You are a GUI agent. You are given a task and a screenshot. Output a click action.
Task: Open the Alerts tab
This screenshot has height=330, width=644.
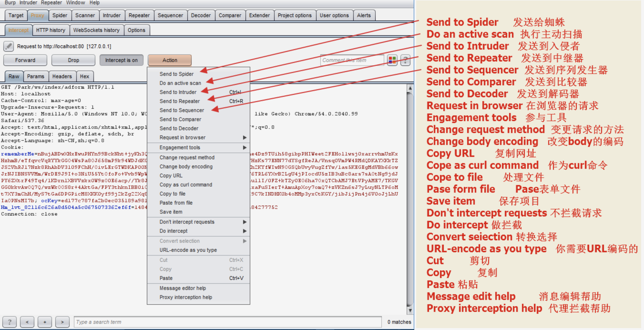pos(364,15)
